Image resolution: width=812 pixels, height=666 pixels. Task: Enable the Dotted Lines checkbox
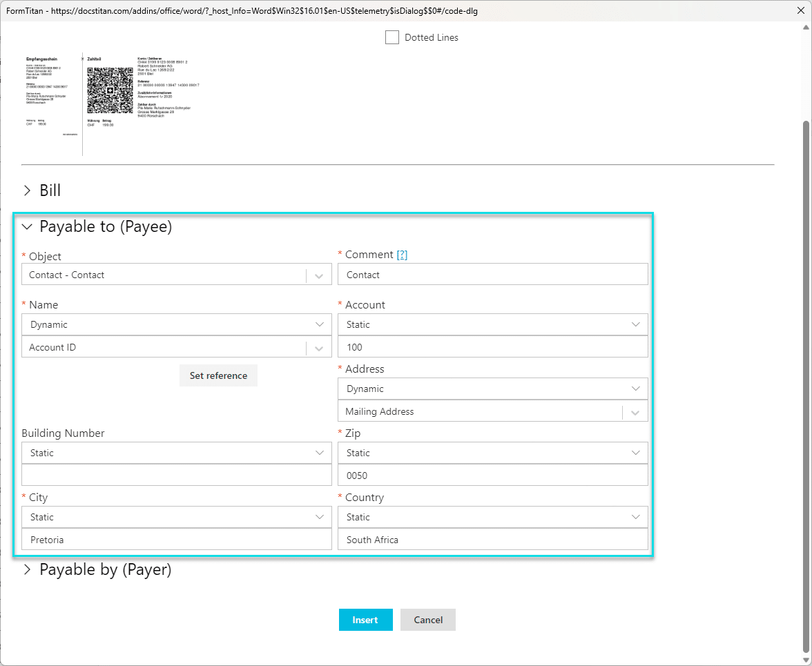391,37
